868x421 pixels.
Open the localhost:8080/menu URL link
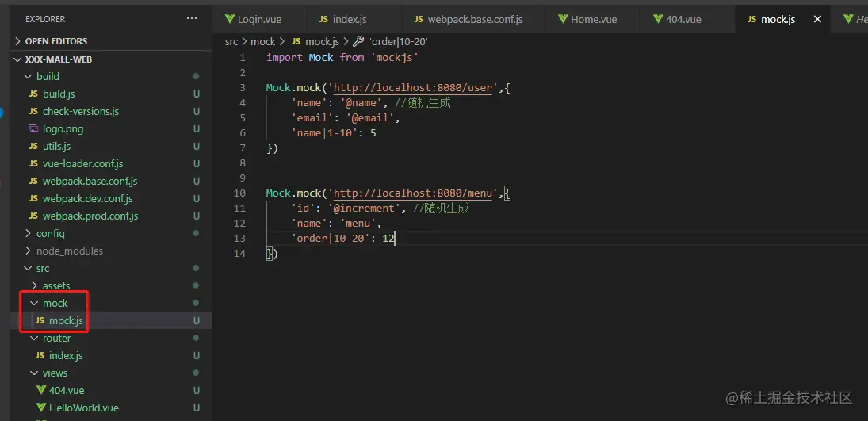coord(413,193)
